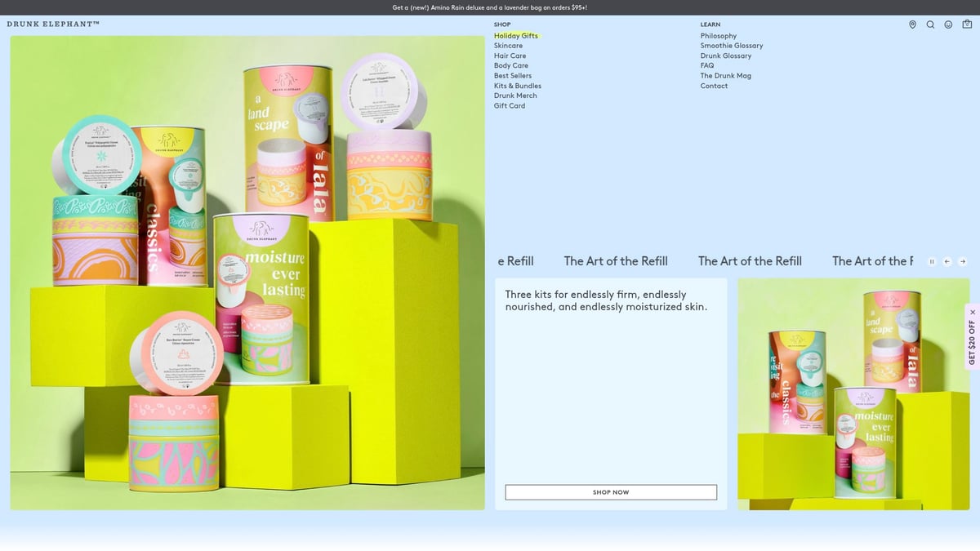Open the smiley face account icon
Screen dimensions: 980x551
click(x=948, y=24)
